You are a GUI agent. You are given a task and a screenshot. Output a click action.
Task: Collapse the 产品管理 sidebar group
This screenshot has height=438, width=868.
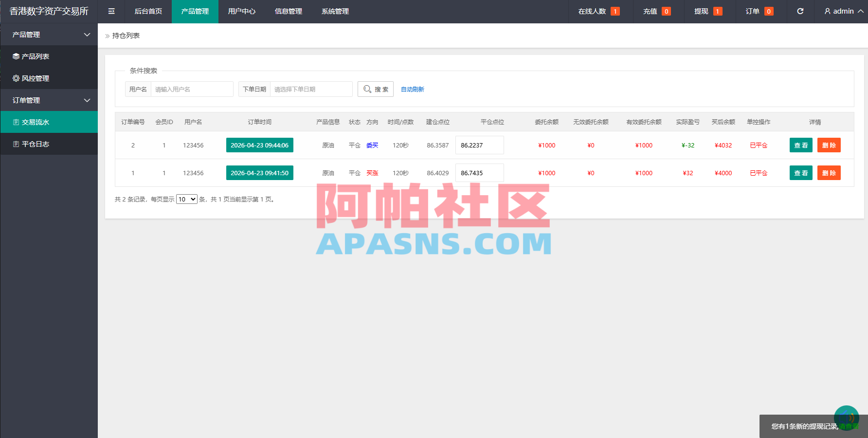[x=87, y=35]
